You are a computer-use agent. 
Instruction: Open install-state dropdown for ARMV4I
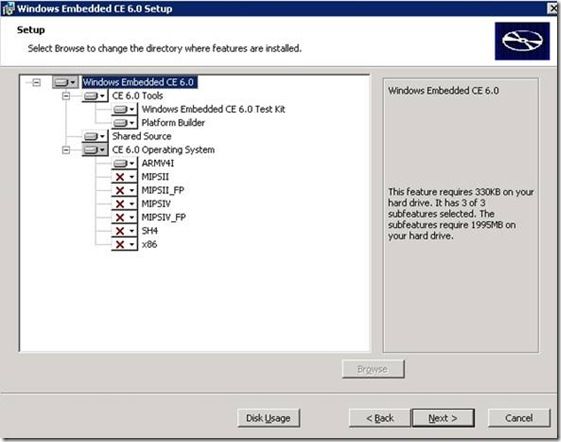pyautogui.click(x=125, y=164)
